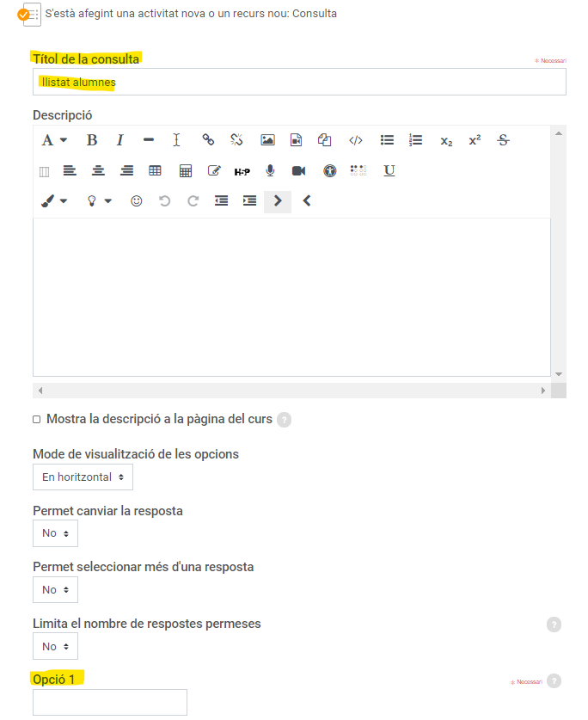This screenshot has width=588, height=720.
Task: Open the paragraph styles dropdown in editor
Action: pyautogui.click(x=54, y=140)
